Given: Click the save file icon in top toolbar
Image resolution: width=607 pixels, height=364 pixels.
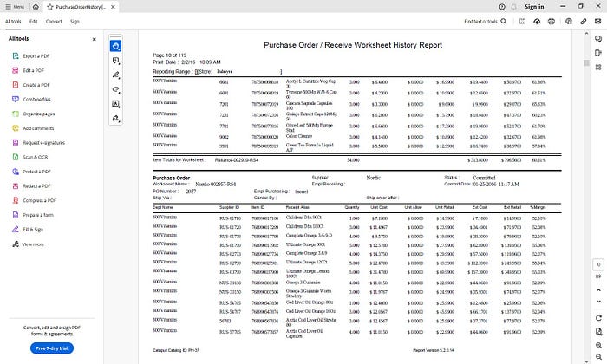Looking at the screenshot, I should 522,22.
